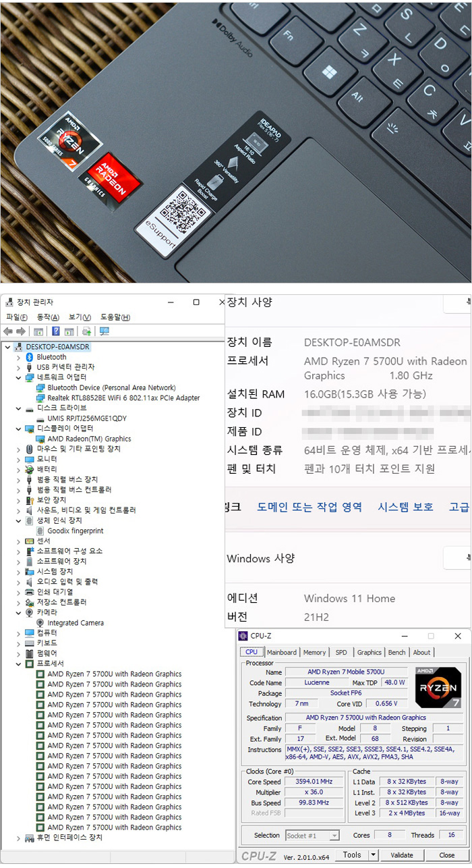
Task: Click the monitor icon beside 모니터
Action: coord(29,459)
